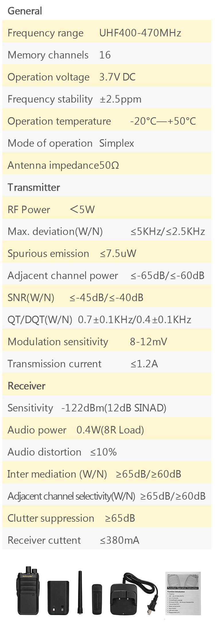Click the walkie-talkie radio product image
Viewport: 215px width, 644px height.
point(28,590)
